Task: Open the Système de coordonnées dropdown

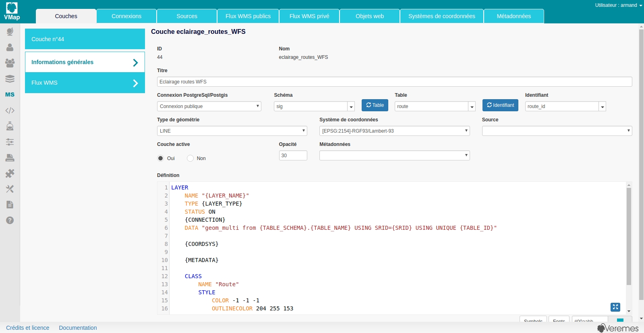Action: coord(395,131)
